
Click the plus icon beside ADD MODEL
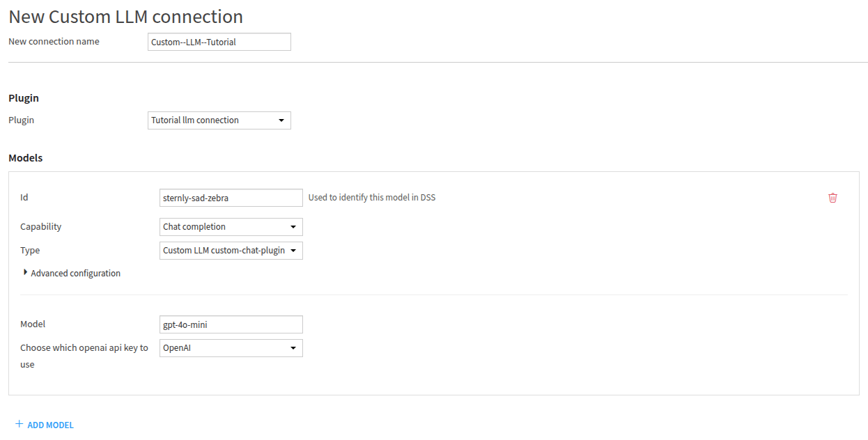(19, 424)
